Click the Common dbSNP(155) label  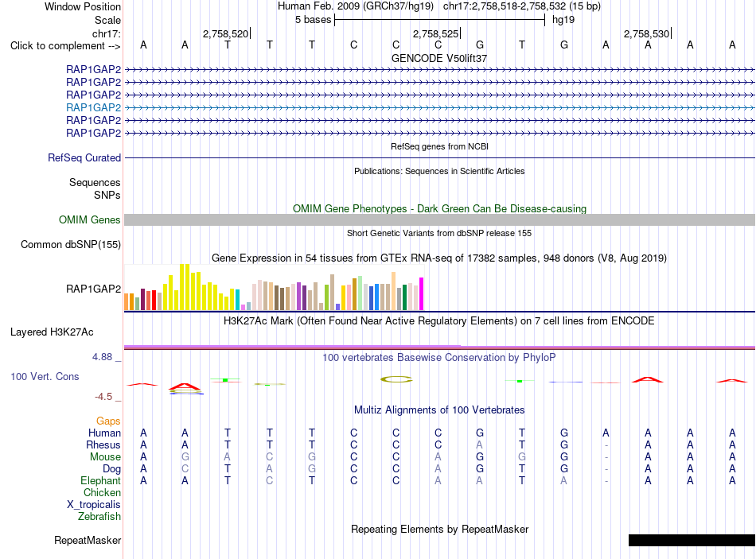click(x=70, y=244)
